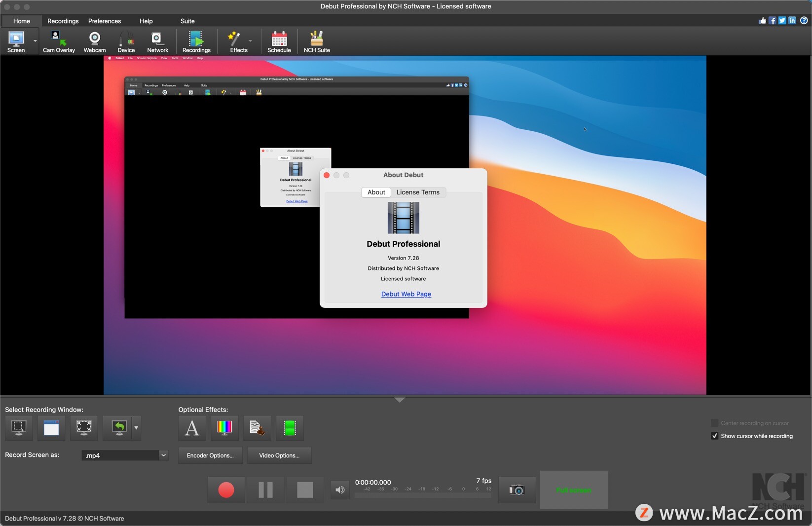The image size is (812, 526).
Task: Open the Help tab
Action: [x=146, y=21]
